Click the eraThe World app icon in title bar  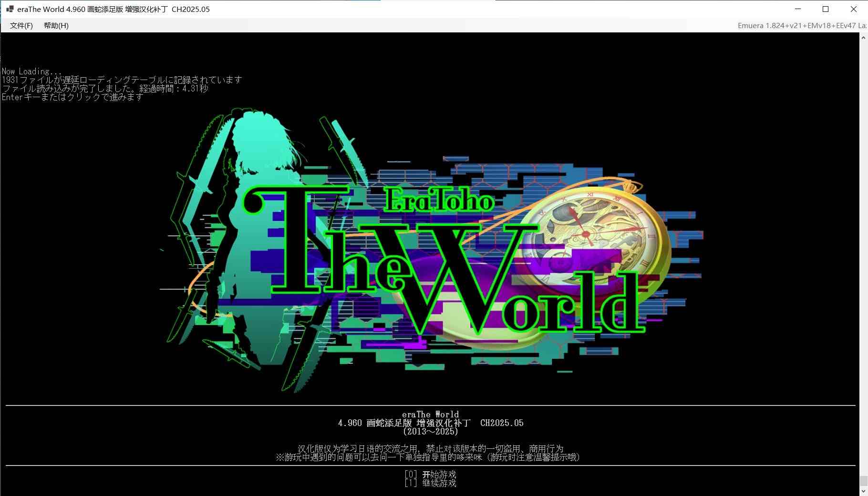click(x=10, y=9)
